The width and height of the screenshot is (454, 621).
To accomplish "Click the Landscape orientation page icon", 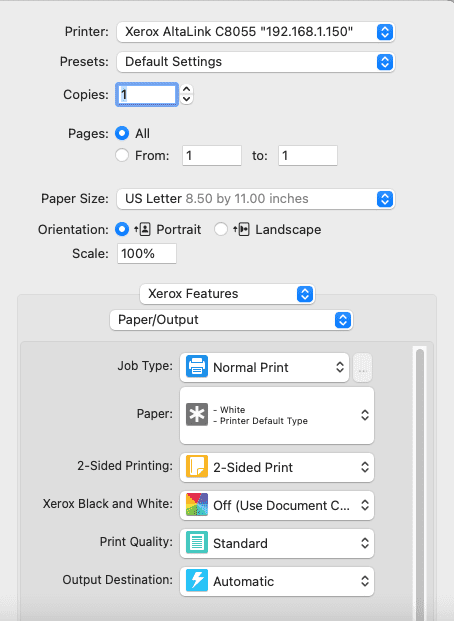I will tap(241, 229).
